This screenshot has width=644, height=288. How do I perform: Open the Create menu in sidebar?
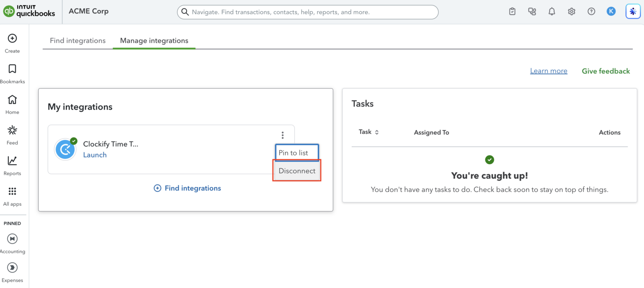13,43
